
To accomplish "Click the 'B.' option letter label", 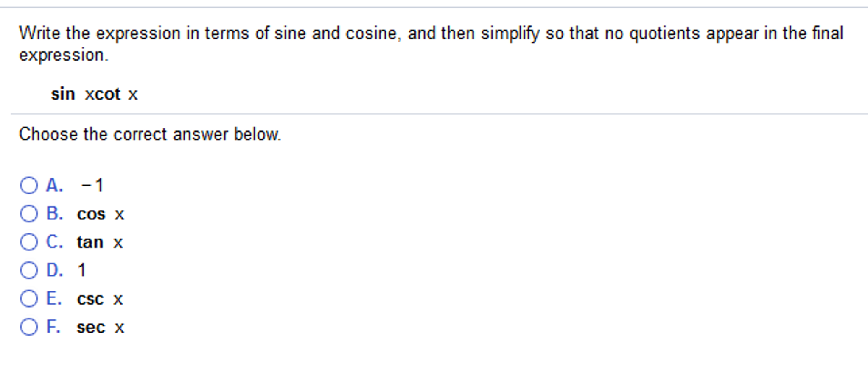I will (x=55, y=214).
